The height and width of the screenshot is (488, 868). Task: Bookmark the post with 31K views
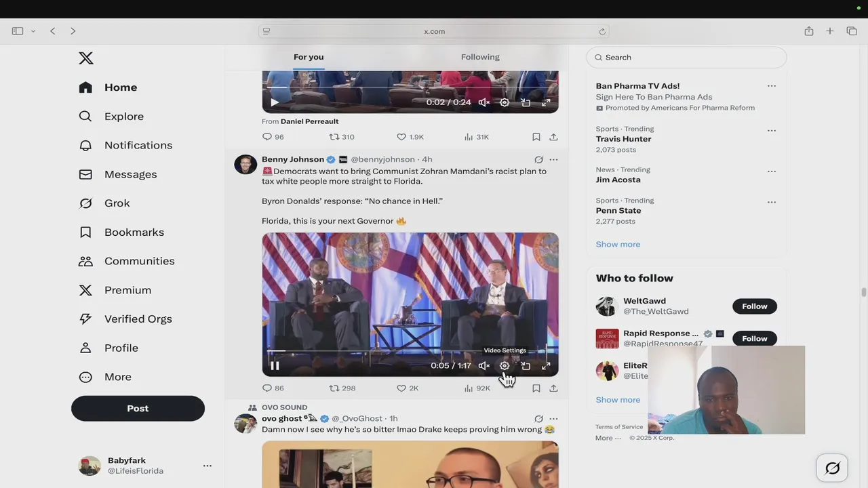click(x=536, y=137)
